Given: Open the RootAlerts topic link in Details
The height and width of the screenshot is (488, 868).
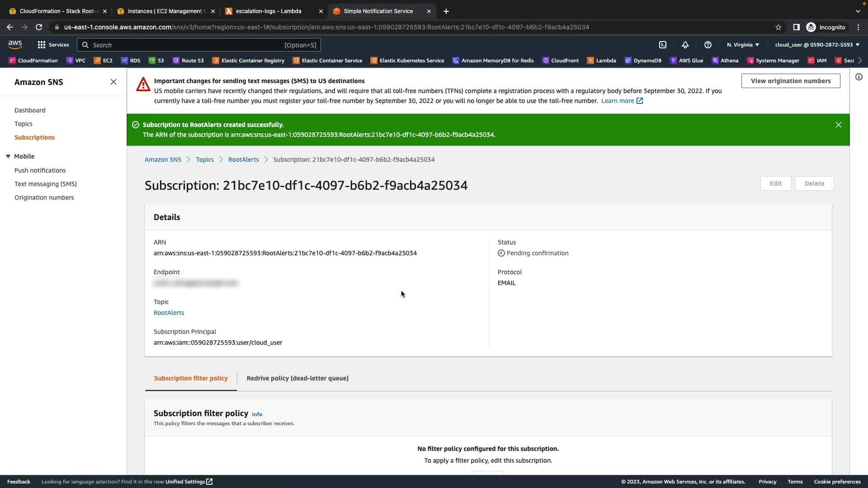Looking at the screenshot, I should coord(169,313).
